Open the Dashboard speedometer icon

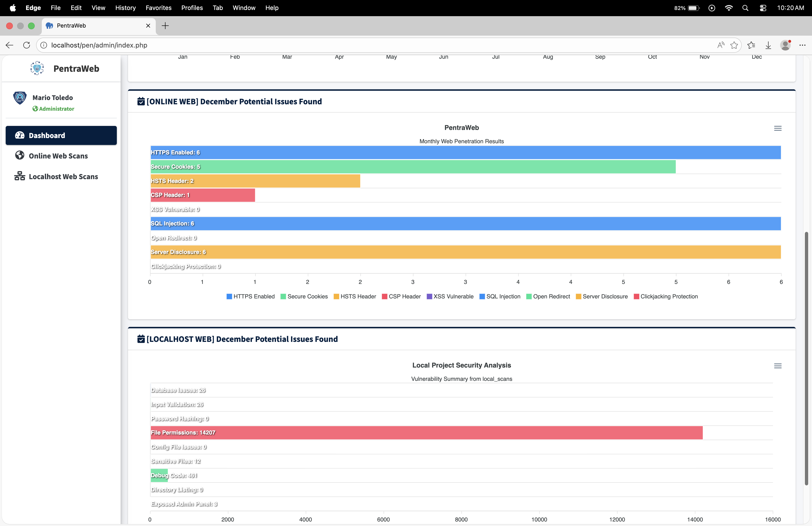click(x=20, y=135)
